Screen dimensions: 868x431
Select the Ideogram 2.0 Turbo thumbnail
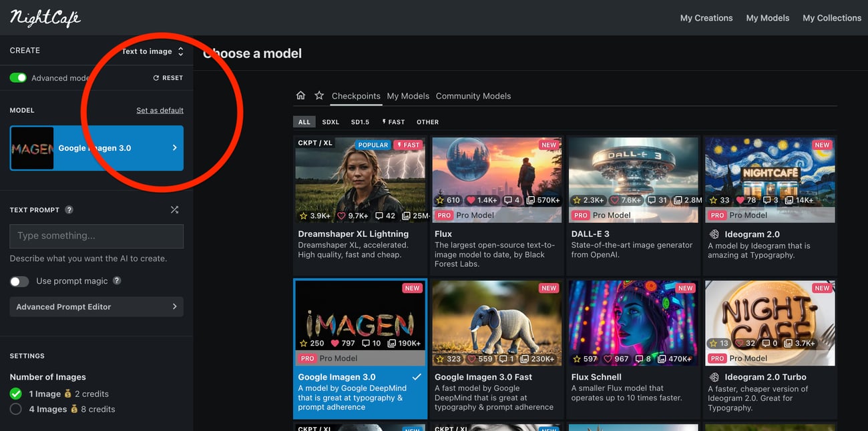pos(770,323)
